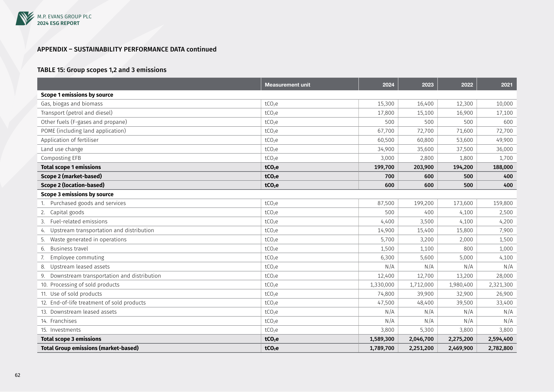Select the 'Franchises' row label
Viewport: 554px width, 392px height.
[x=63, y=321]
